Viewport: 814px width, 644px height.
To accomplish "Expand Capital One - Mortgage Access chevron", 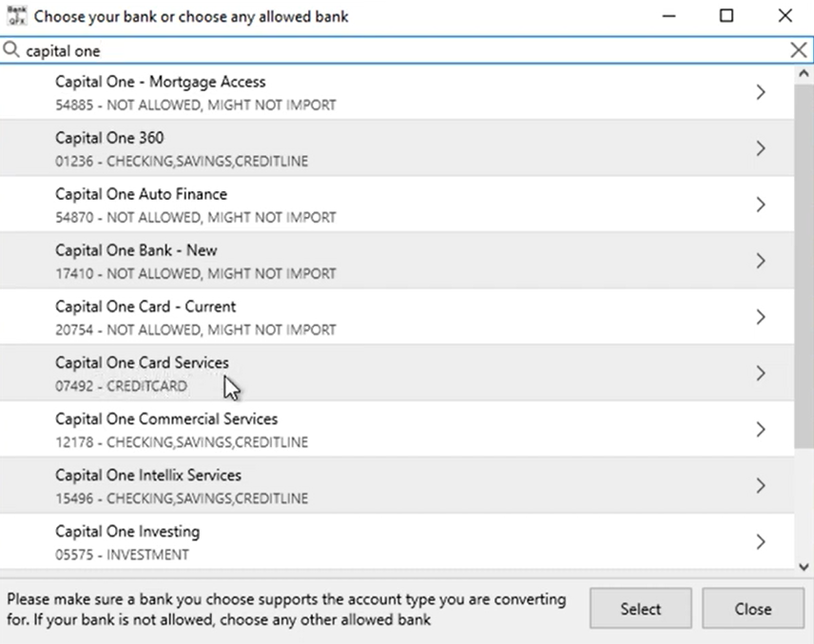I will 761,92.
